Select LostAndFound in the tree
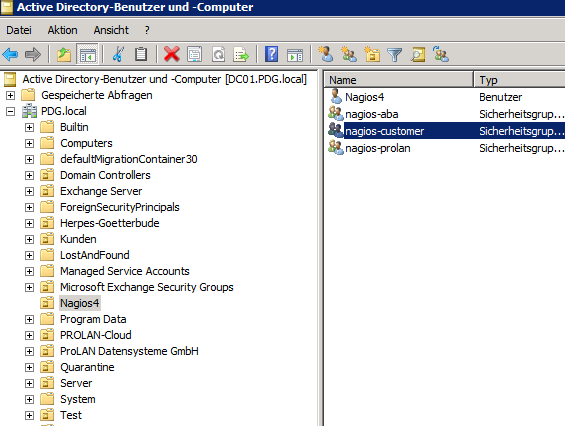565x426 pixels. [x=95, y=255]
